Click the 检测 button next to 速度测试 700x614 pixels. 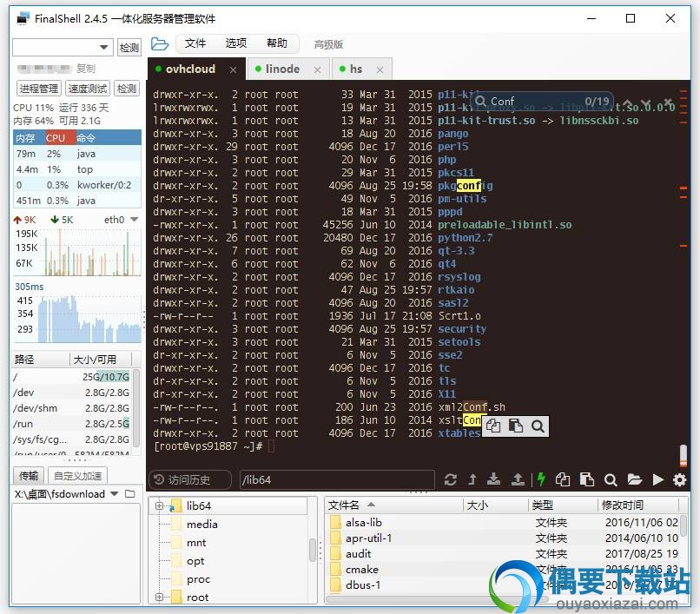126,89
